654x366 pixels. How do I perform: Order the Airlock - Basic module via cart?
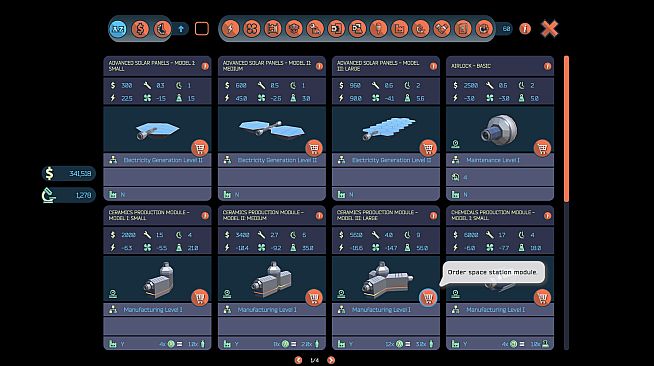click(542, 148)
